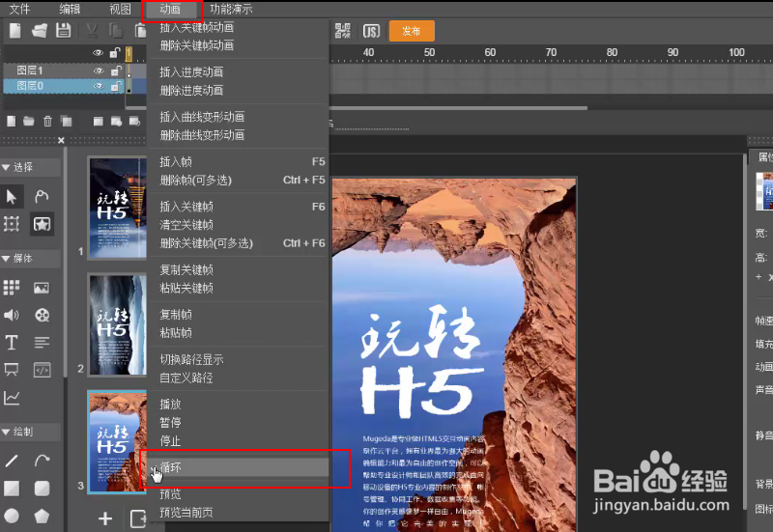This screenshot has width=773, height=532.
Task: Toggle lock on 图层0
Action: [116, 86]
